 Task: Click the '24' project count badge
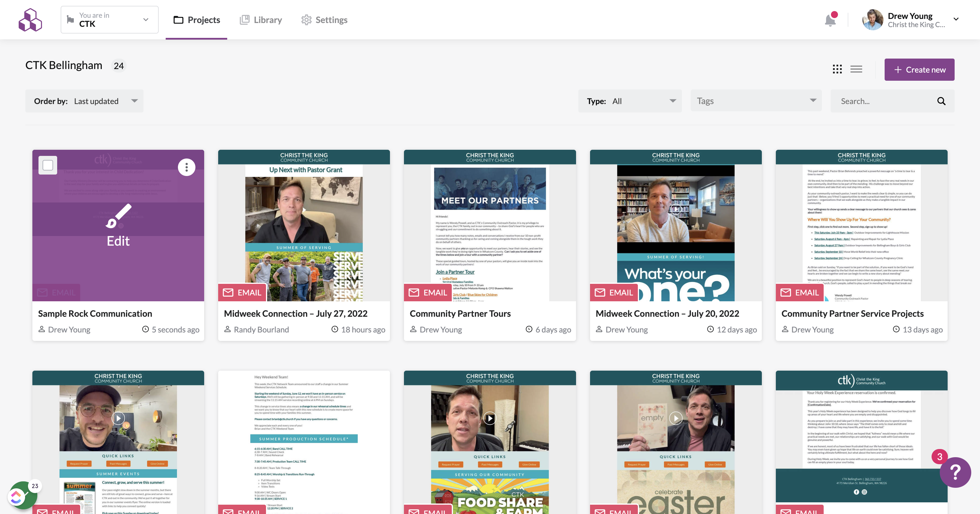(119, 66)
